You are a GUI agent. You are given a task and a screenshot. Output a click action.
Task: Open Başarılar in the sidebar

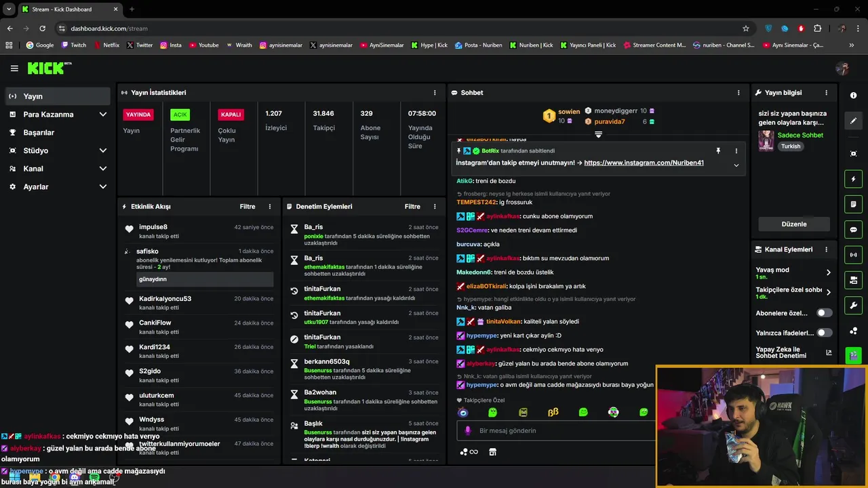tap(57, 132)
